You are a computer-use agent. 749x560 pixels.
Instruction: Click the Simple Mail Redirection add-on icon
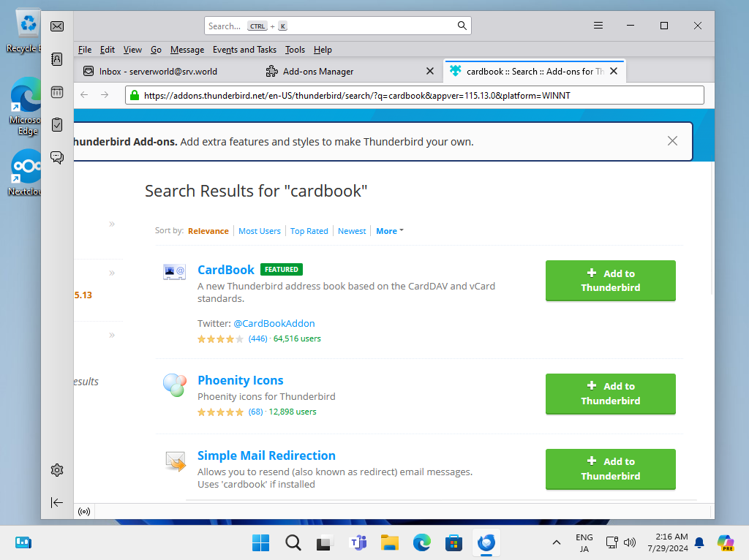point(176,461)
